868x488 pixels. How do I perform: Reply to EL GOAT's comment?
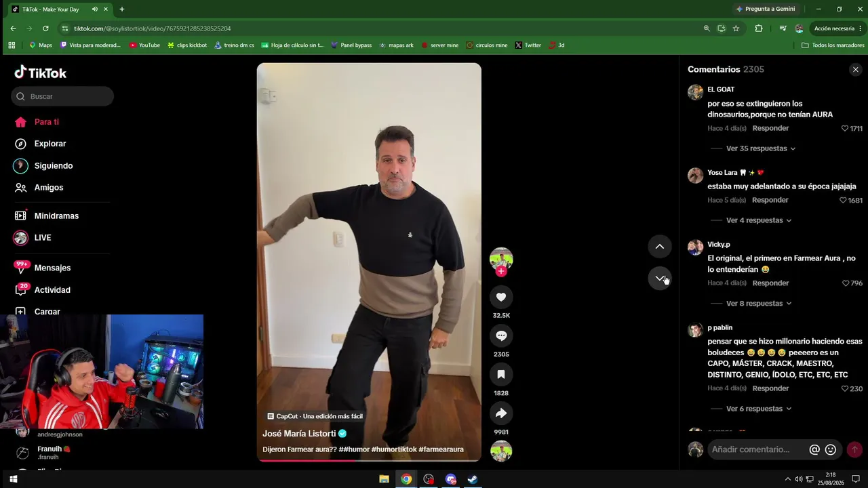770,128
